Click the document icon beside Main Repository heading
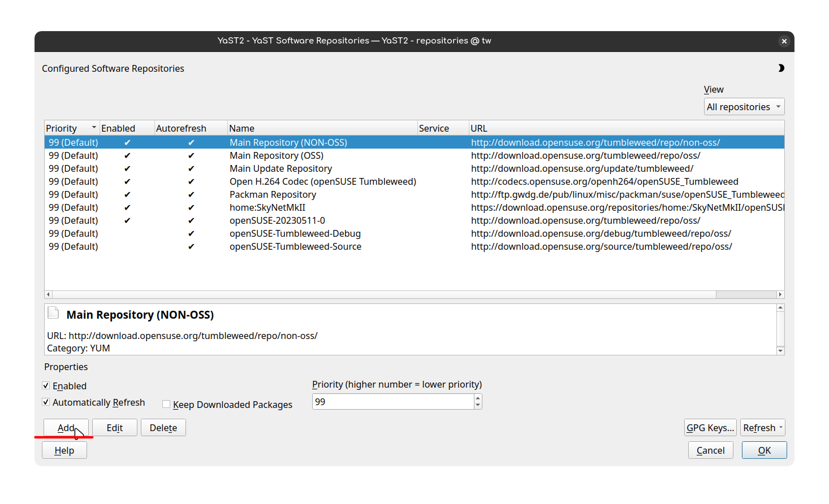This screenshot has width=829, height=504. [54, 312]
